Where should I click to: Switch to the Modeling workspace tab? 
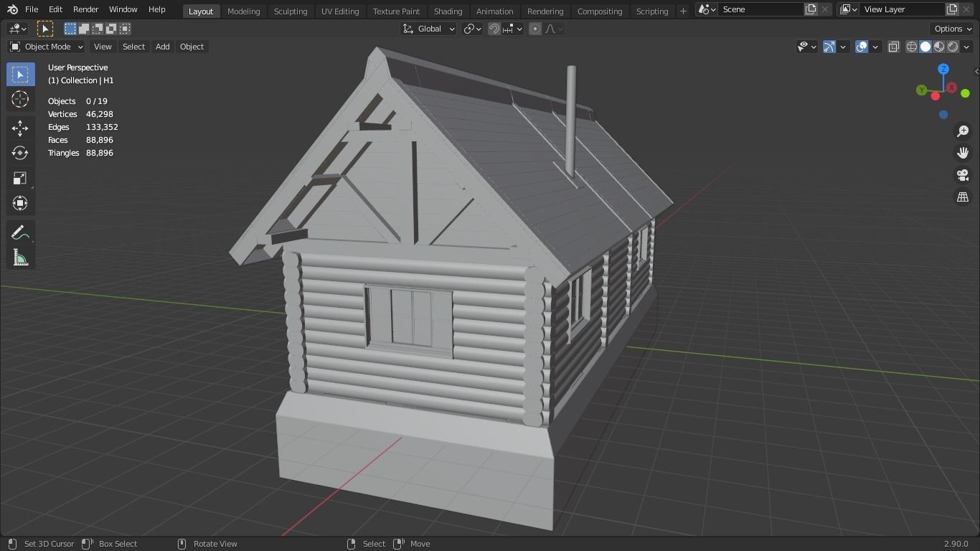coord(243,11)
